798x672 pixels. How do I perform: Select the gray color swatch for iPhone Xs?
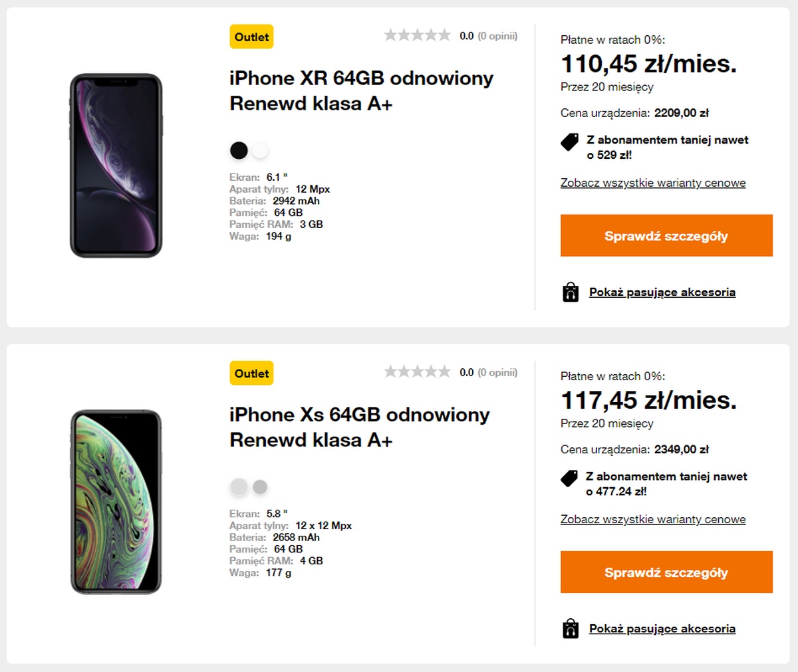(261, 487)
